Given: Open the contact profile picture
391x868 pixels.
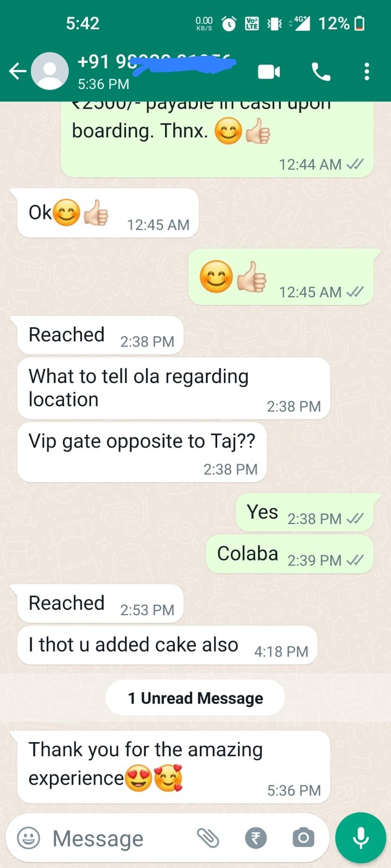Looking at the screenshot, I should 50,71.
